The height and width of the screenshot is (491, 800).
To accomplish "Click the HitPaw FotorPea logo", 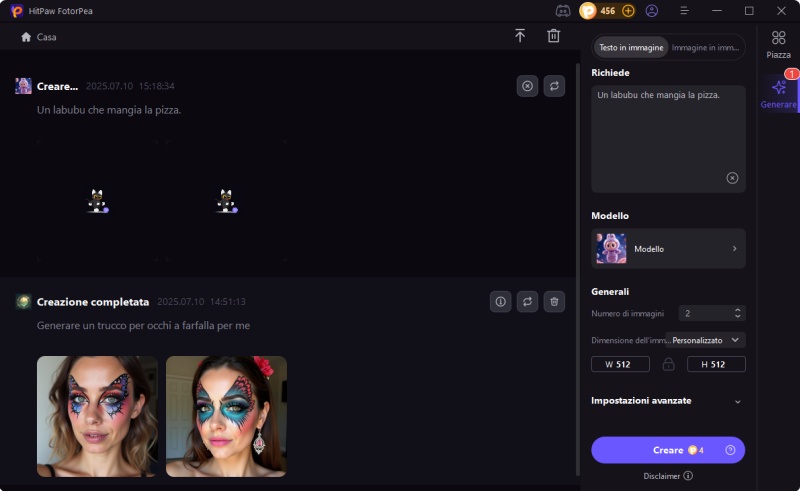I will point(17,11).
